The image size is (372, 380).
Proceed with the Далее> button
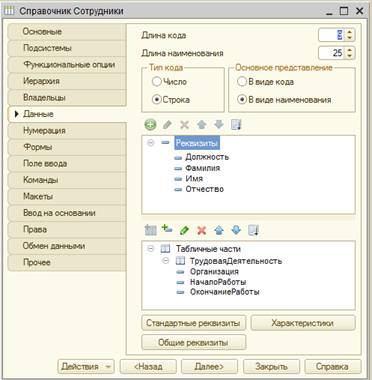click(x=209, y=367)
